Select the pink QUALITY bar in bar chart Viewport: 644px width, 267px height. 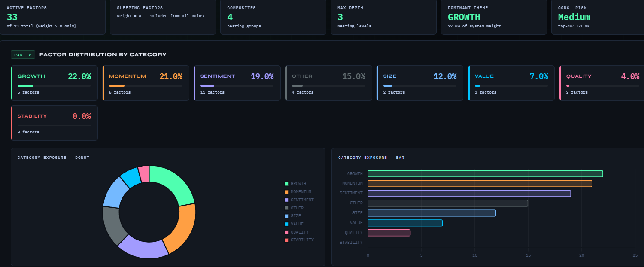(x=389, y=233)
